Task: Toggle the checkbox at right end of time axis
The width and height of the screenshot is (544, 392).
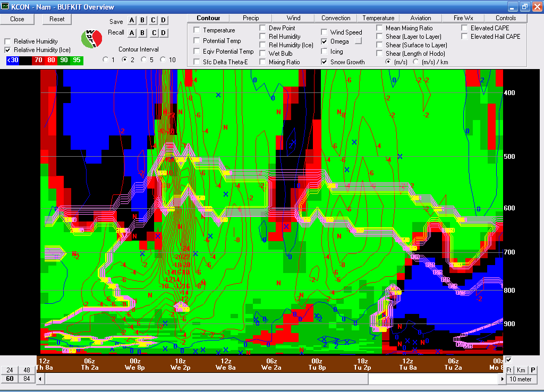Action: 508,360
